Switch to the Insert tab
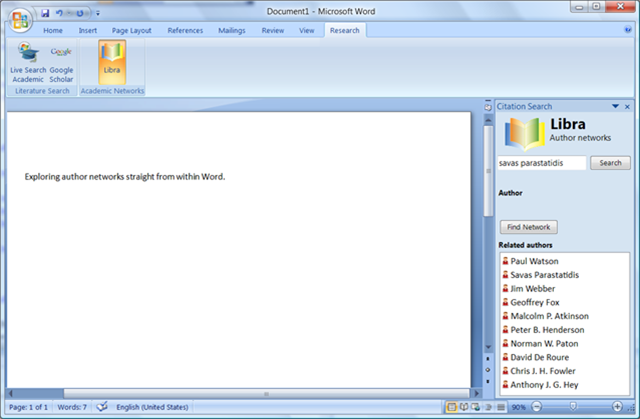 88,31
